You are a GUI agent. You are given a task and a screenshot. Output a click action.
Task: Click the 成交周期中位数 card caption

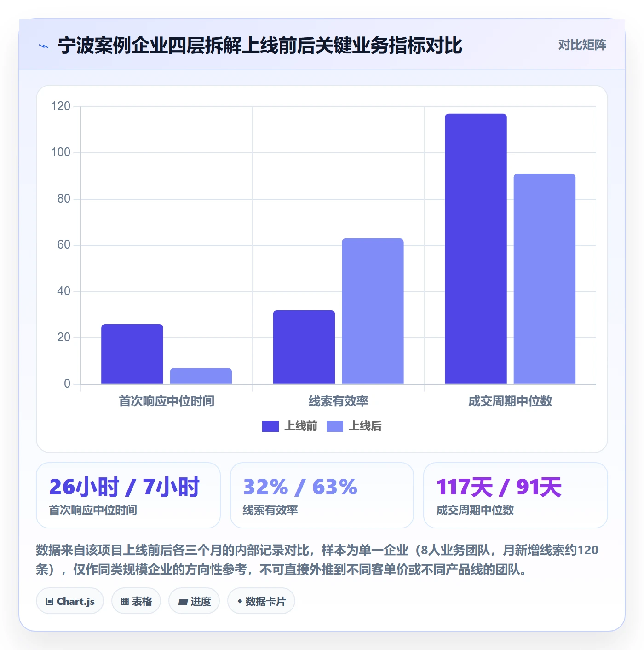click(x=475, y=510)
